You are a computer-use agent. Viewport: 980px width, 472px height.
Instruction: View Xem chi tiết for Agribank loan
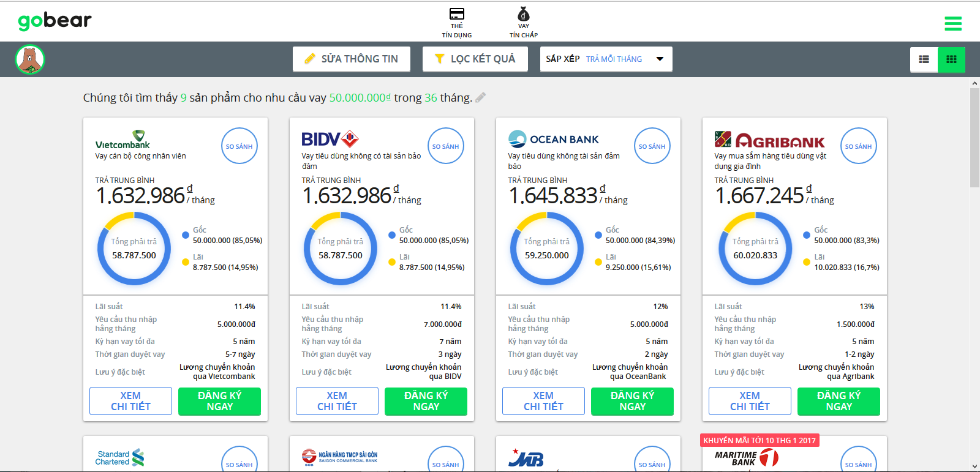coord(750,401)
